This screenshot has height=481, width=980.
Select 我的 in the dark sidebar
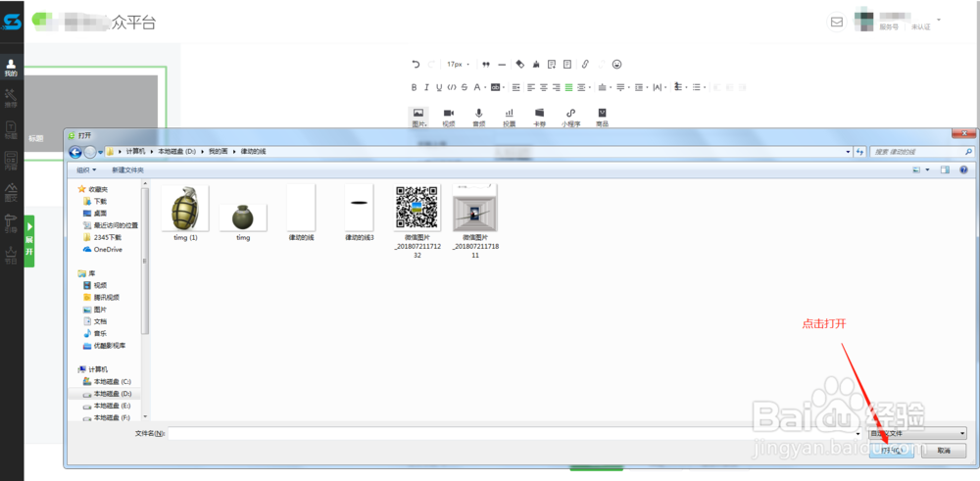[x=11, y=67]
